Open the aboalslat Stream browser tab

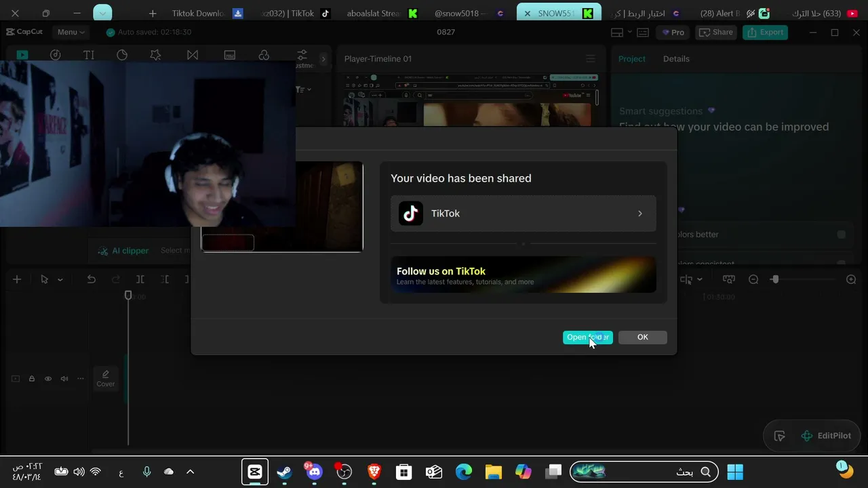click(383, 14)
